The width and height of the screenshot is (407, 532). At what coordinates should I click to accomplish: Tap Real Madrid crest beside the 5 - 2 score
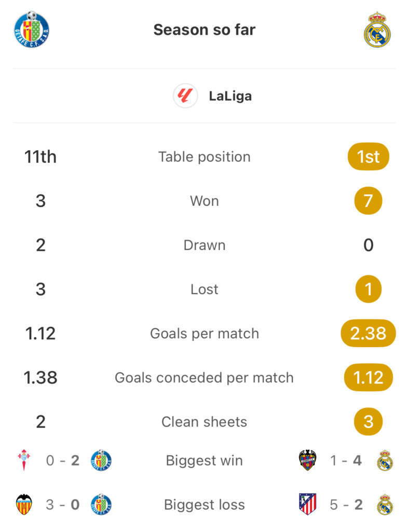[x=385, y=505]
